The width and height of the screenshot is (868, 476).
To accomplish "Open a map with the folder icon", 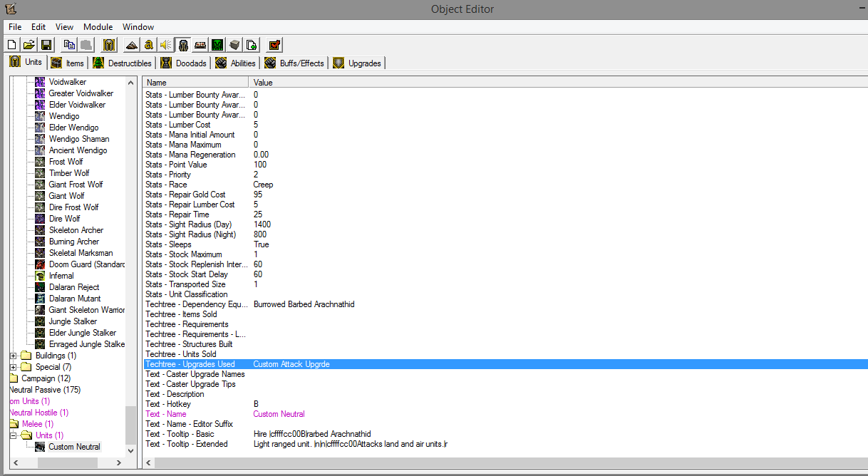I will [x=29, y=45].
